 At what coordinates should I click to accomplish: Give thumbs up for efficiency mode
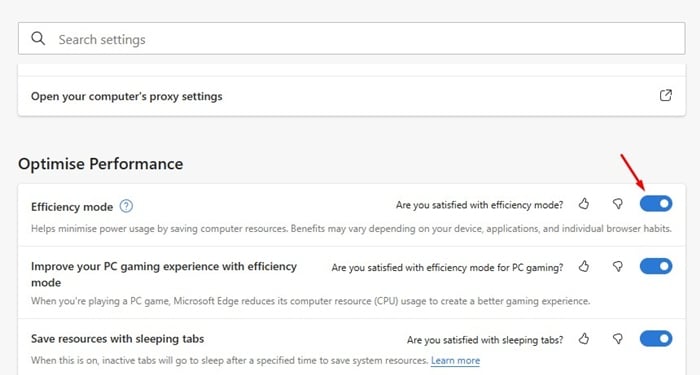(584, 204)
